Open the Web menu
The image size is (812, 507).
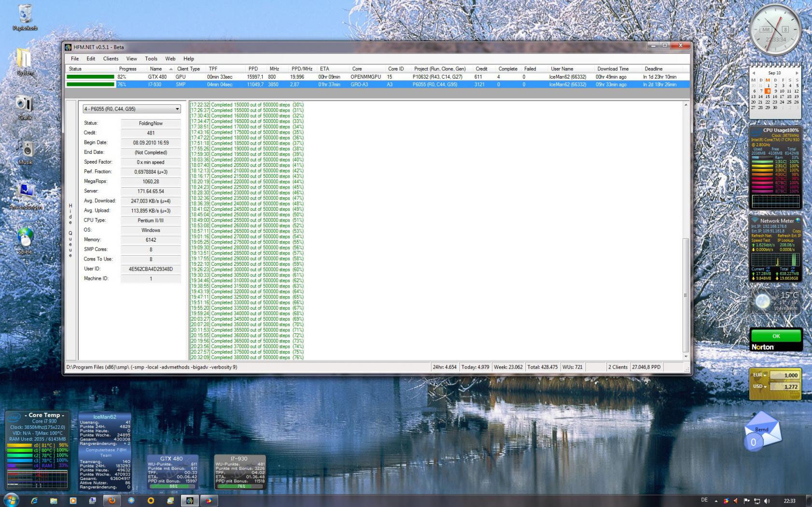[x=170, y=58]
